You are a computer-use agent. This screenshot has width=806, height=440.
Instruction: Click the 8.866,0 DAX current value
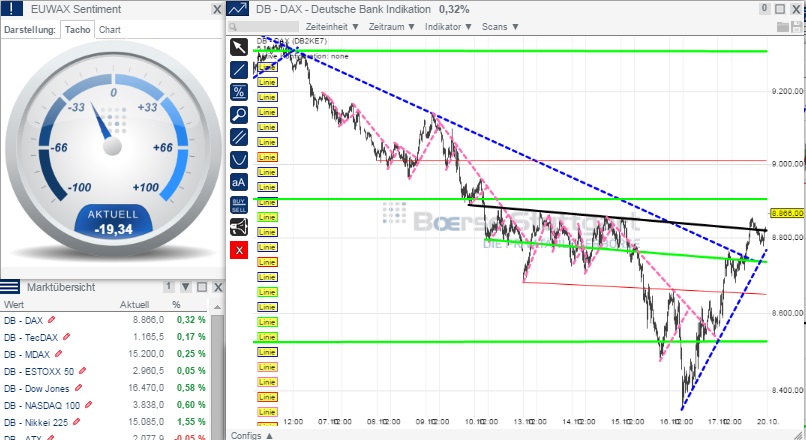coord(148,320)
